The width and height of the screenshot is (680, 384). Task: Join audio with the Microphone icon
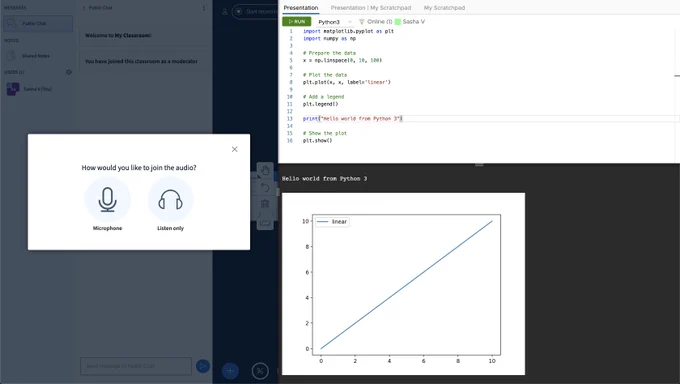pyautogui.click(x=107, y=200)
